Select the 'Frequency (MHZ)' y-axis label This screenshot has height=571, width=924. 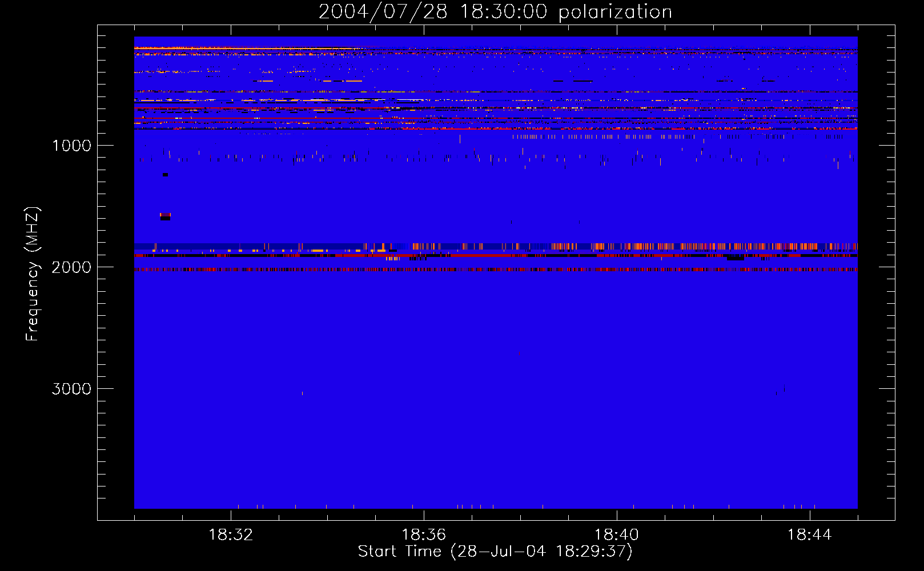click(x=33, y=274)
